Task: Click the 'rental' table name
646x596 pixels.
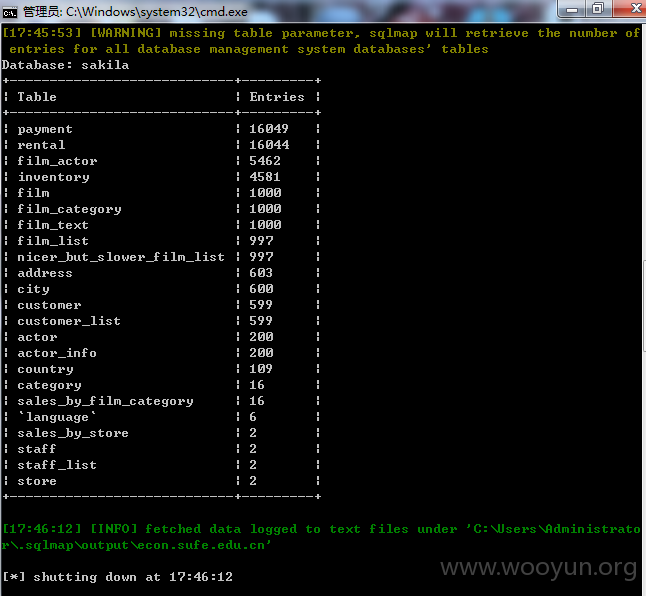Action: (x=41, y=145)
